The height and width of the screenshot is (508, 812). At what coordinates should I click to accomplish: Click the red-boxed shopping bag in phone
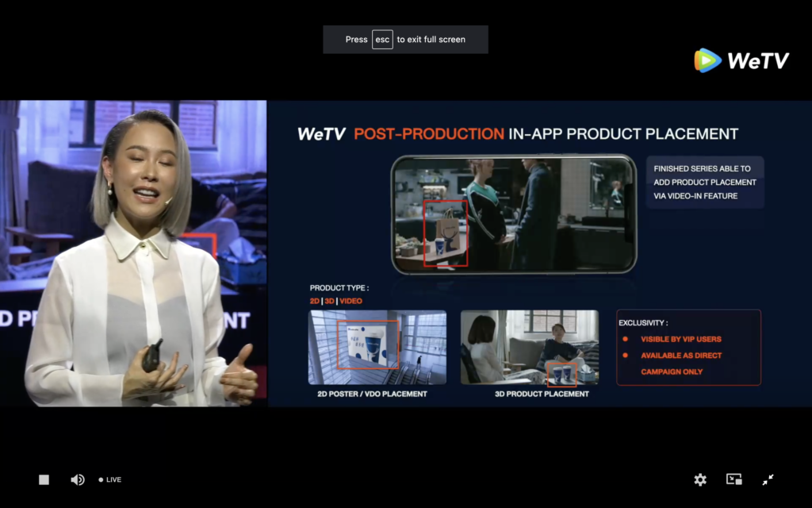coord(445,232)
